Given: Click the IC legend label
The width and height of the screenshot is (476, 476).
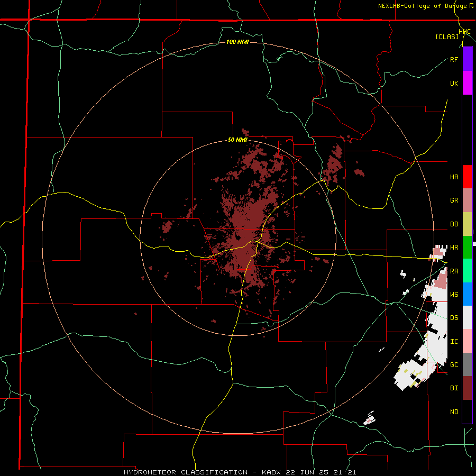Looking at the screenshot, I should [454, 342].
